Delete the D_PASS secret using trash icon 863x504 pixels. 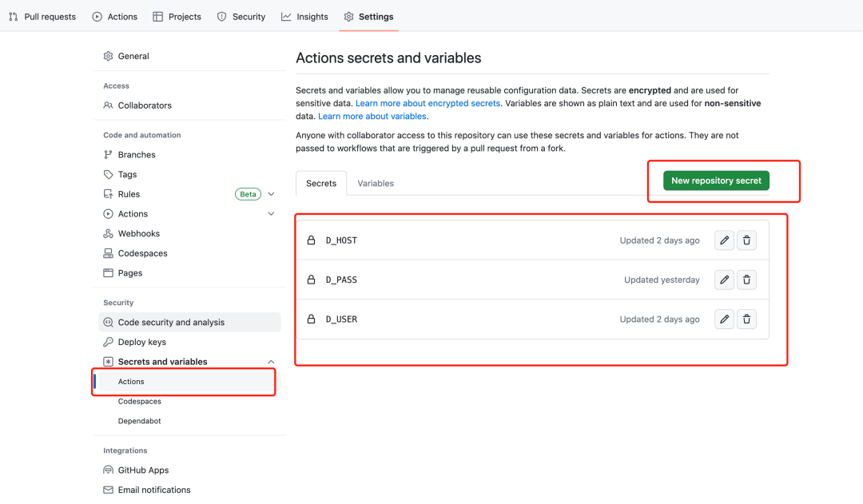tap(746, 280)
